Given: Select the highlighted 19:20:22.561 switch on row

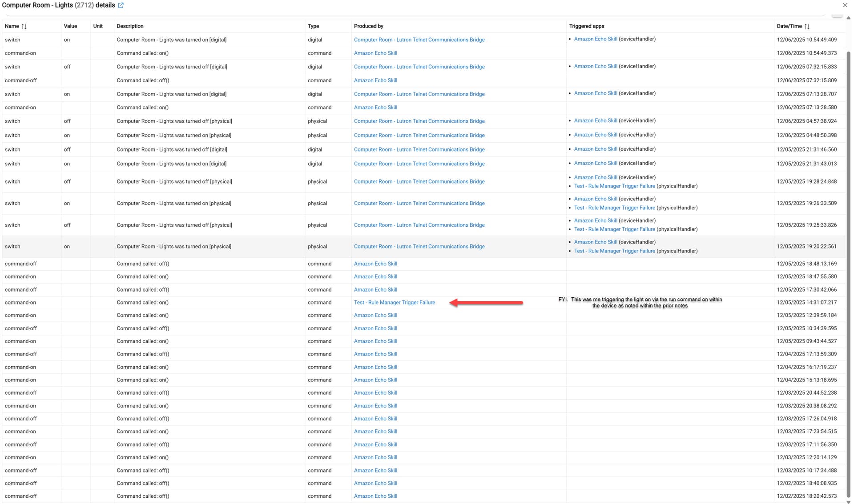Looking at the screenshot, I should click(173, 247).
